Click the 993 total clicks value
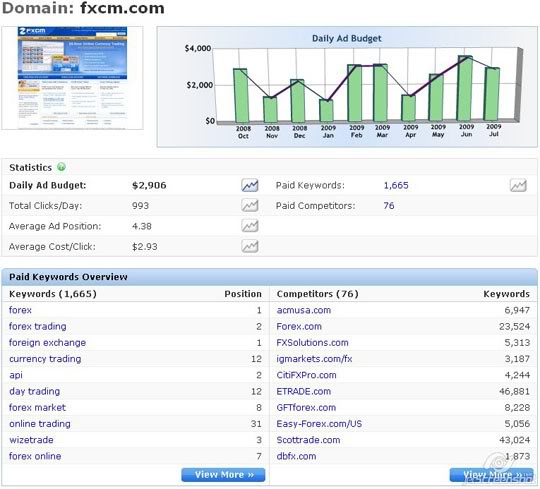This screenshot has width=540, height=489. point(141,206)
